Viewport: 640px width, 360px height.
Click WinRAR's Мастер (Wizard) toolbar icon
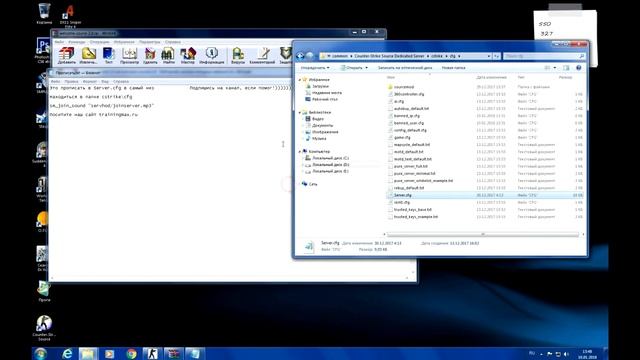coord(188,55)
